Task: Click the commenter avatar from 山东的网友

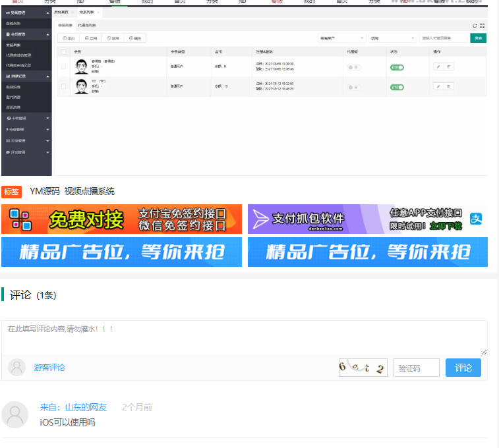Action: (15, 414)
